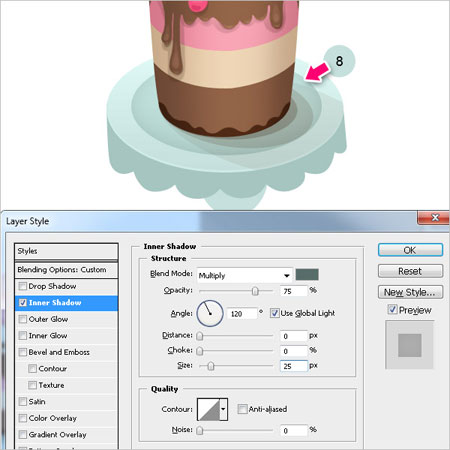The image size is (450, 450).
Task: Open the inner shadow color swatch
Action: click(307, 275)
